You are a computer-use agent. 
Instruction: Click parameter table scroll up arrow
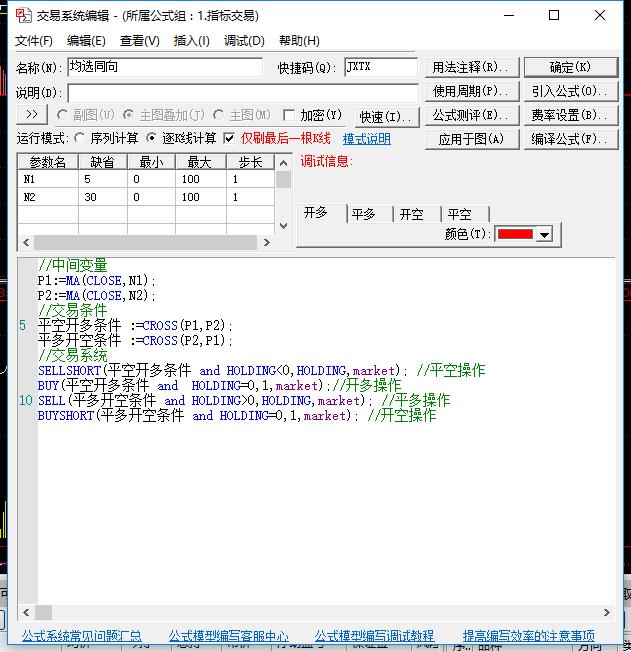(283, 163)
